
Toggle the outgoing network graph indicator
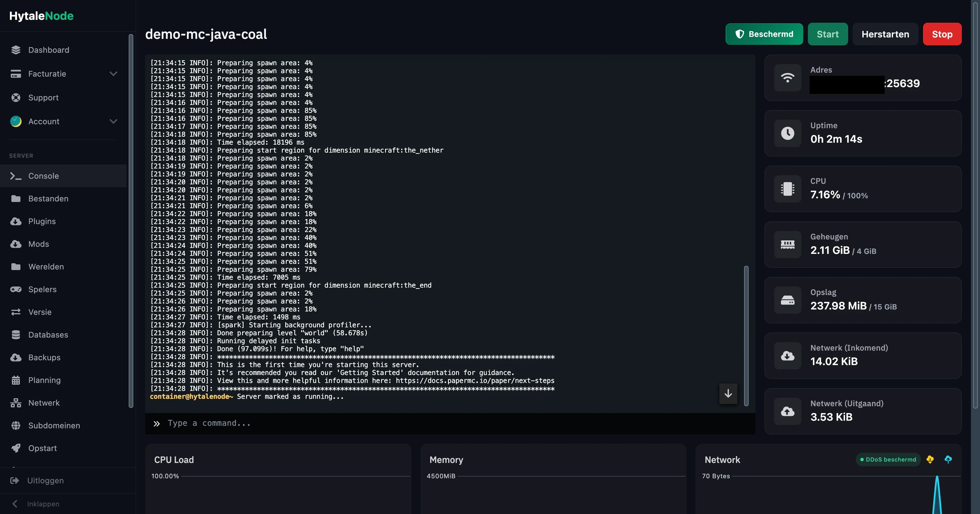948,459
